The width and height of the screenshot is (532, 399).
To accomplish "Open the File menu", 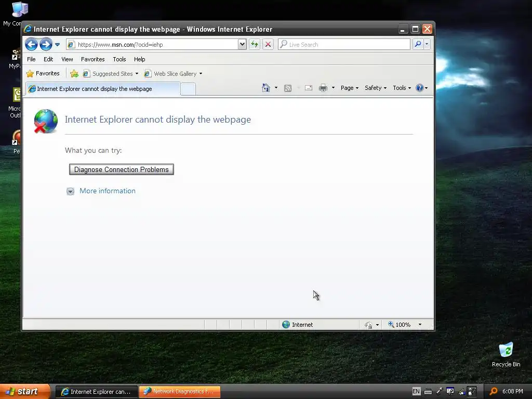I will click(x=31, y=59).
